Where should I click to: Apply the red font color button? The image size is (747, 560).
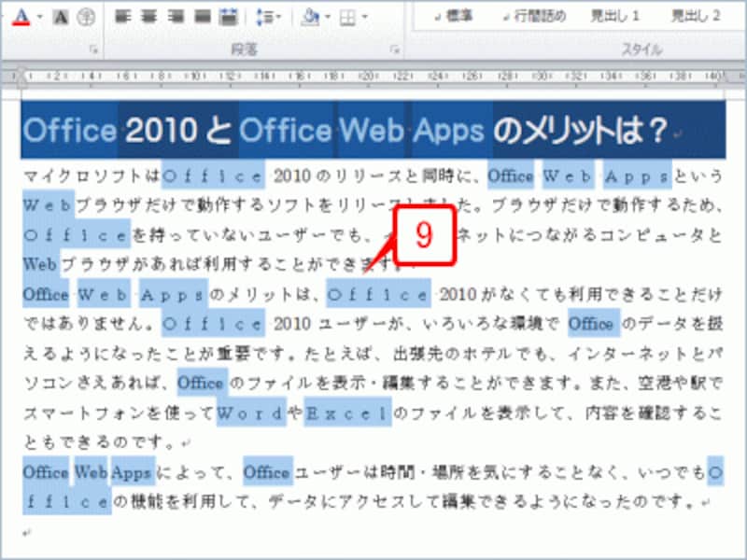21,18
